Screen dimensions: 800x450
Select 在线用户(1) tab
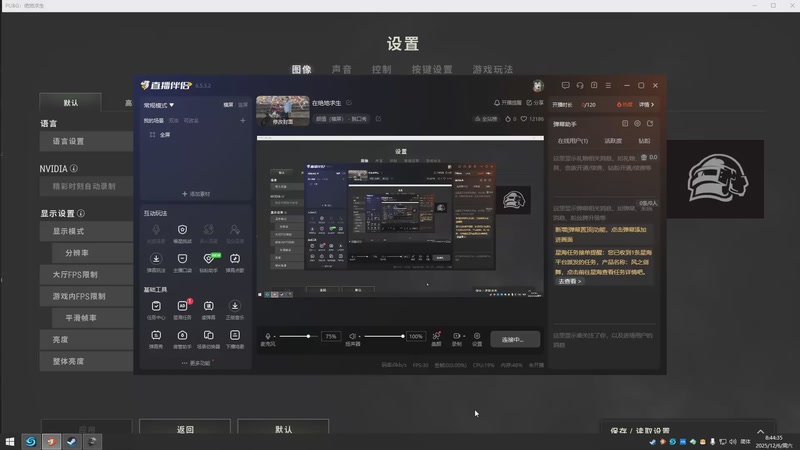[x=573, y=141]
